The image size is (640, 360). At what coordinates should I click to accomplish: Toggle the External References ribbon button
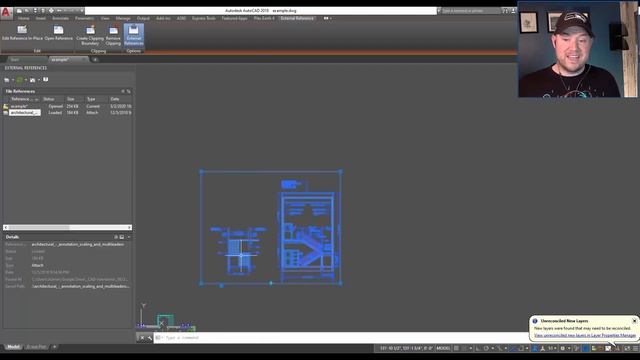[134, 35]
